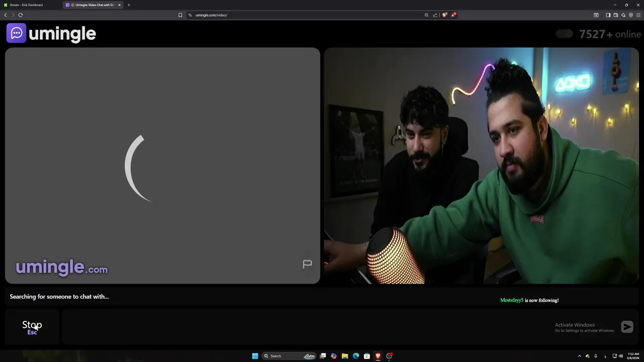Expand the system tray hidden icons chevron
644x362 pixels.
pyautogui.click(x=579, y=356)
